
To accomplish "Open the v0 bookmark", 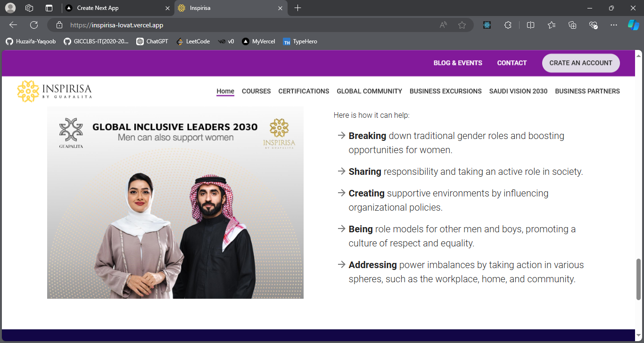I will (226, 41).
